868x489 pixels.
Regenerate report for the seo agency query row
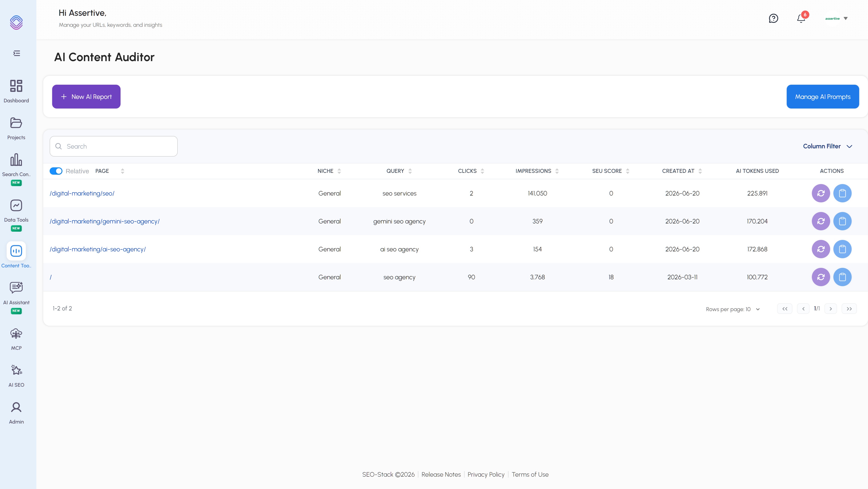click(x=821, y=277)
